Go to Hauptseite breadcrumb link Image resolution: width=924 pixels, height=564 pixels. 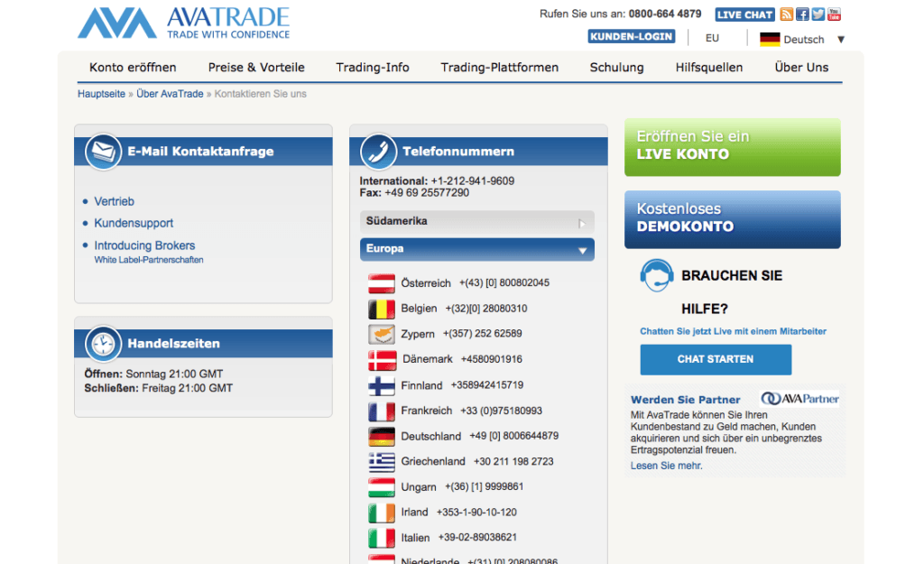click(x=101, y=94)
